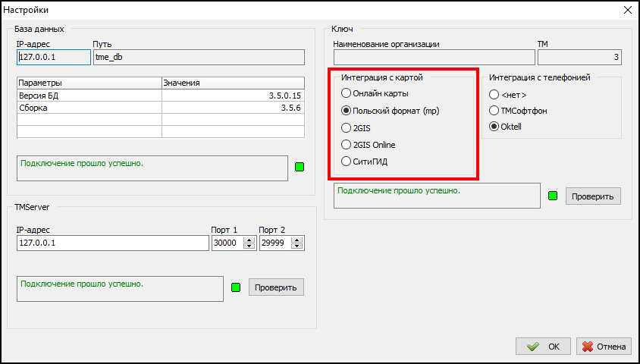Select Oktell telephony integration

[x=494, y=127]
